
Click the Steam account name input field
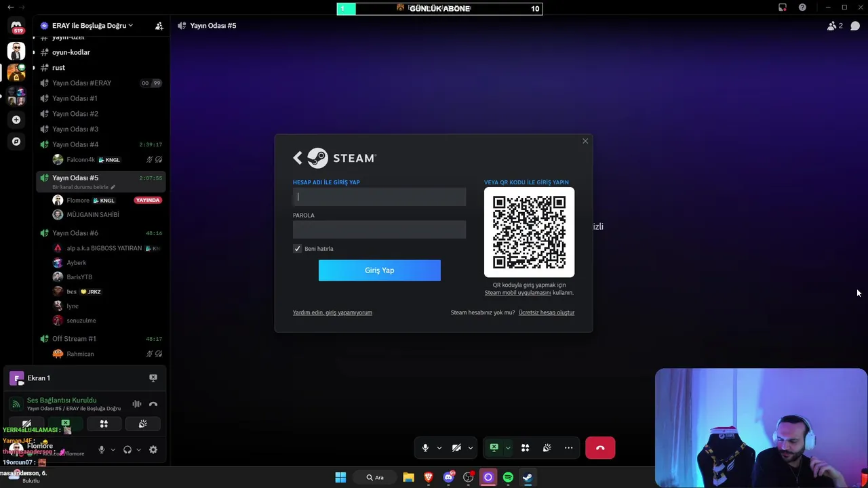click(379, 197)
